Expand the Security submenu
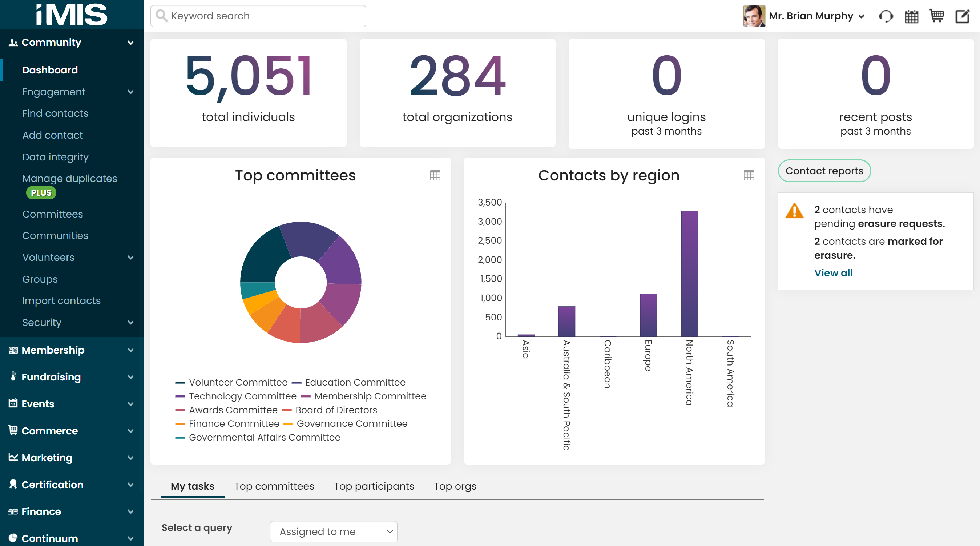 [131, 323]
